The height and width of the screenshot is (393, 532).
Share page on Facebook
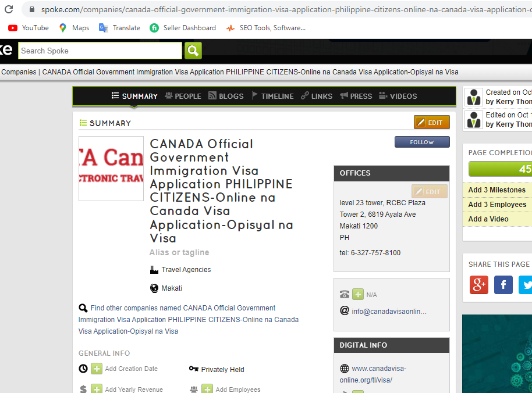pyautogui.click(x=503, y=285)
